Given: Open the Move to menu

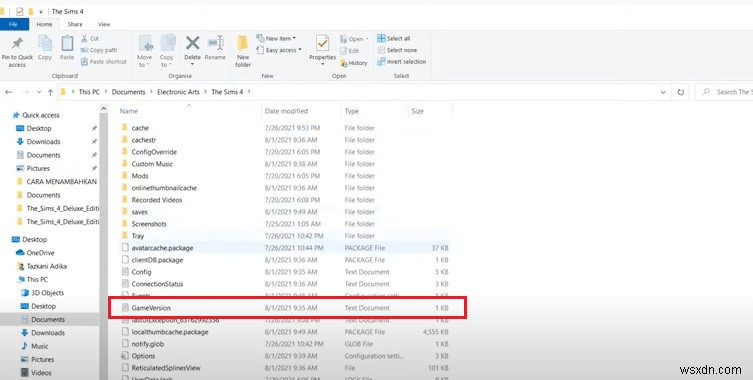Looking at the screenshot, I should 145,51.
